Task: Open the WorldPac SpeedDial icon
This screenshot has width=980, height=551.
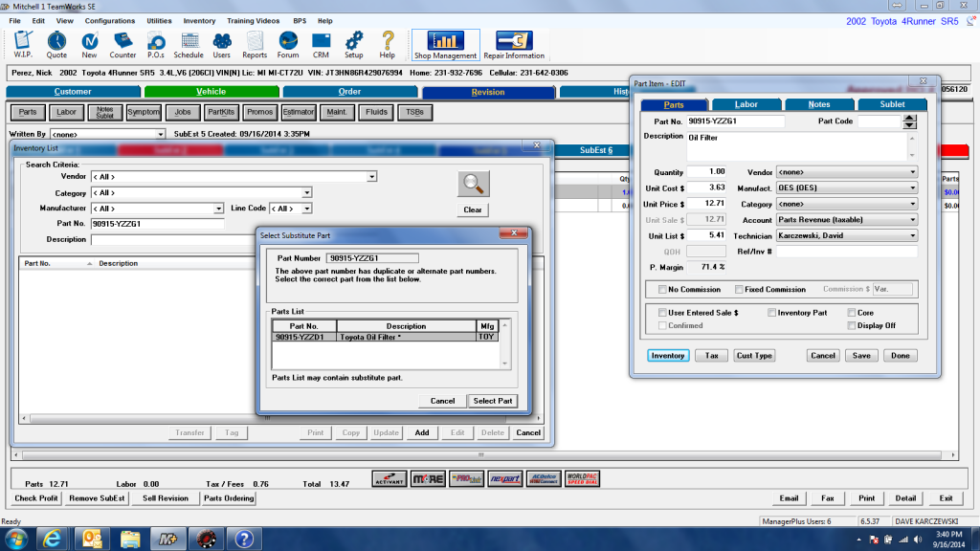Action: [x=582, y=479]
